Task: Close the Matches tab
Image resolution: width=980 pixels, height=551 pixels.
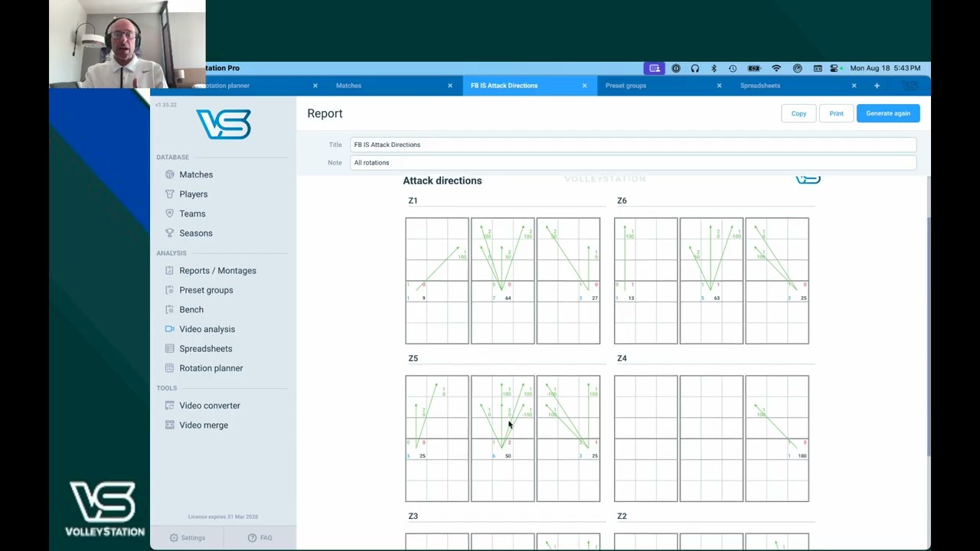Action: 449,86
